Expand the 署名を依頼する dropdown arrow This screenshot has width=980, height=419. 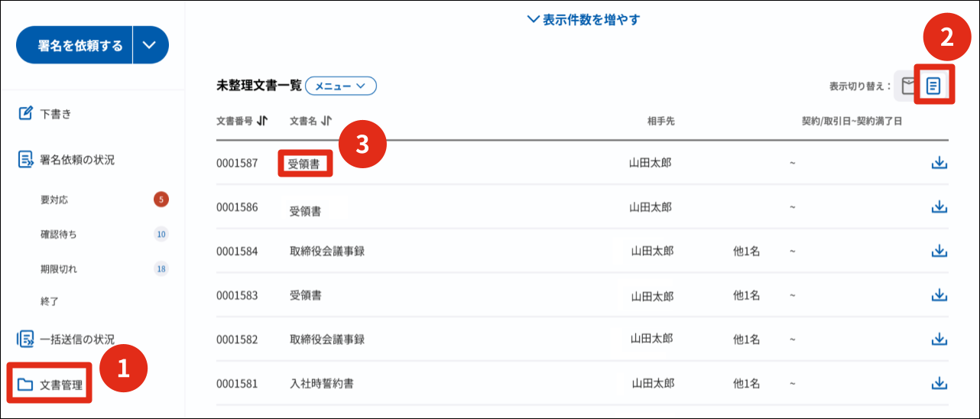(150, 45)
